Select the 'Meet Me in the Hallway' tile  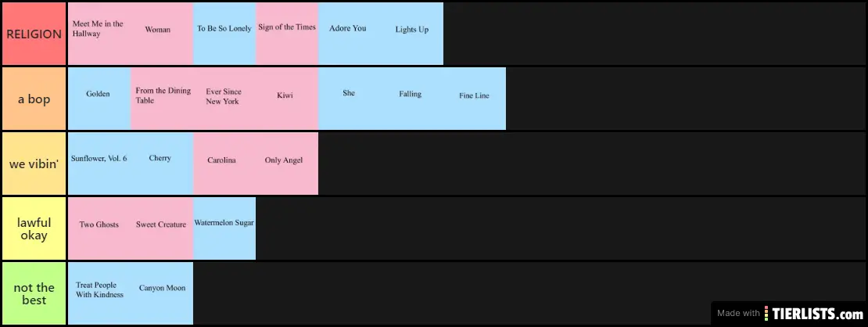point(99,34)
